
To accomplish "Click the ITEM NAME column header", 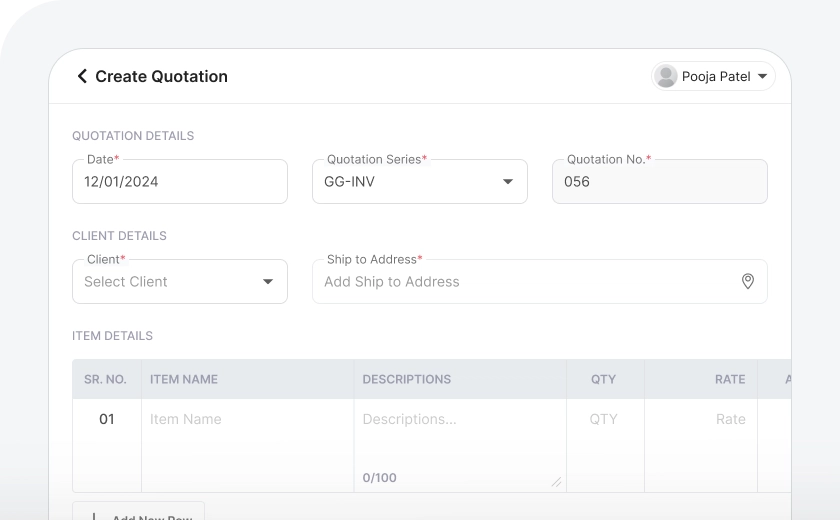I will pos(184,379).
